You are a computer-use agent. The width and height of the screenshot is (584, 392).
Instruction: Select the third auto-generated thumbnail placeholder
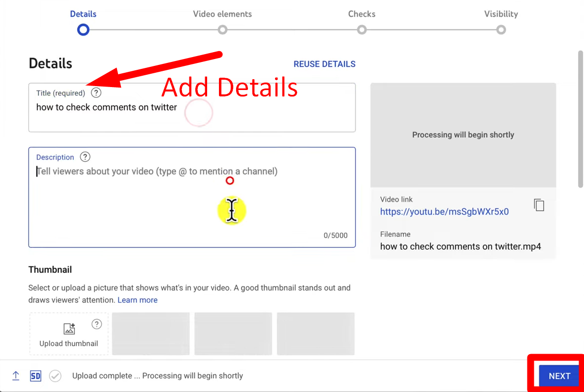pos(315,333)
